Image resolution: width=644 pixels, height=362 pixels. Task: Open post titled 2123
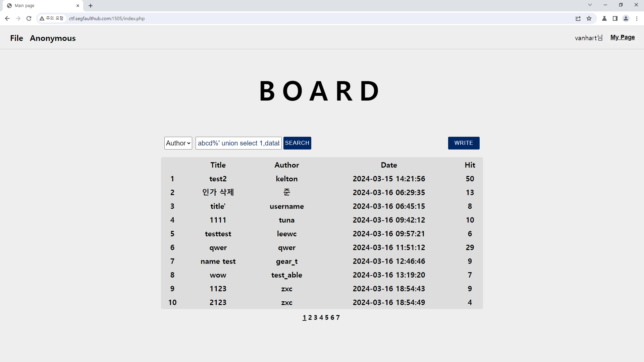218,303
